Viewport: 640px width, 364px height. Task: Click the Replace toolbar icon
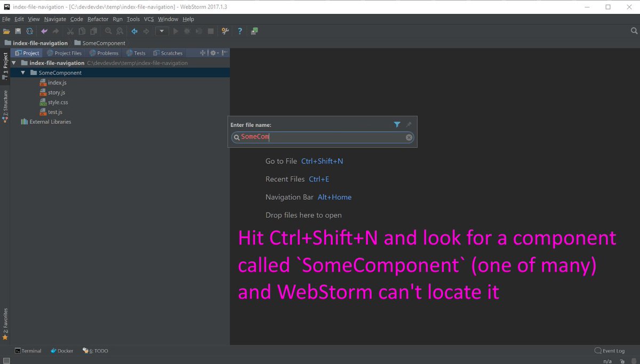(x=119, y=31)
